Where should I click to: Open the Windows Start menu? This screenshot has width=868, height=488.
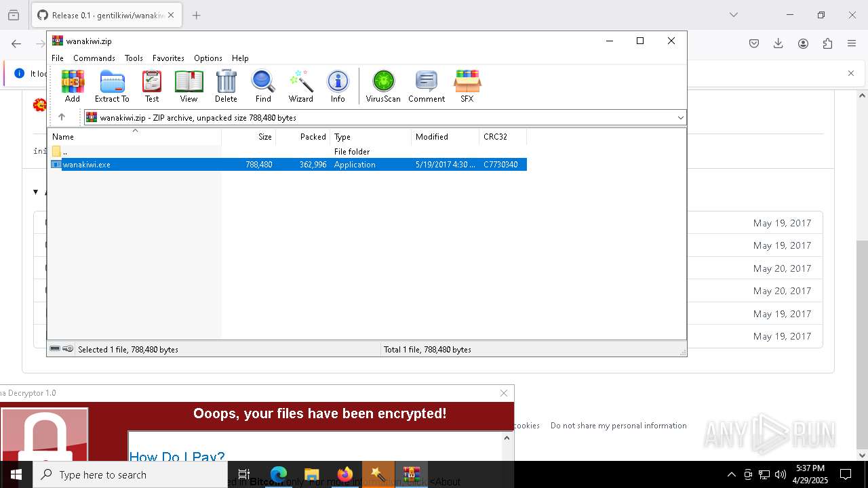16,474
